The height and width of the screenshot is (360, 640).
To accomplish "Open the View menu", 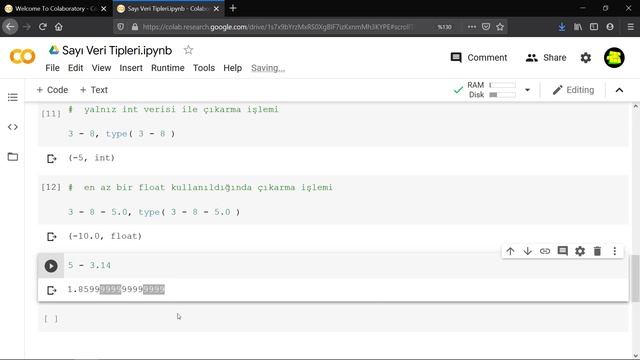I will (101, 68).
